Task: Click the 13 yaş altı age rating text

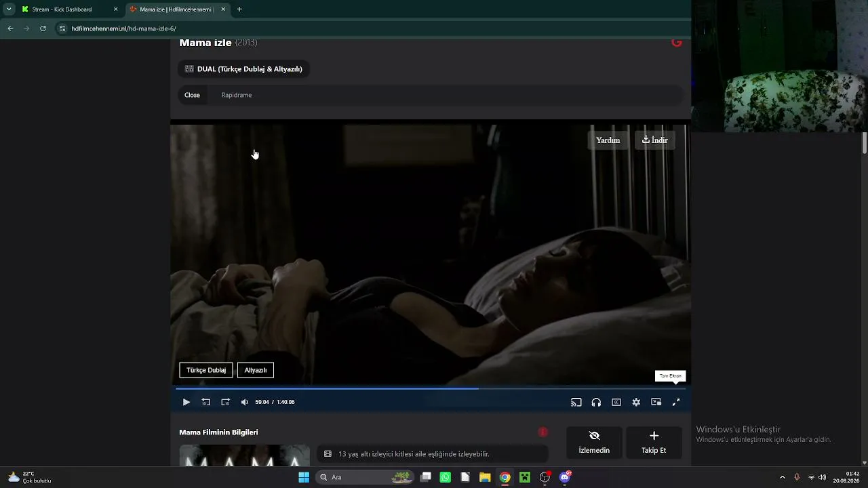Action: (x=414, y=454)
